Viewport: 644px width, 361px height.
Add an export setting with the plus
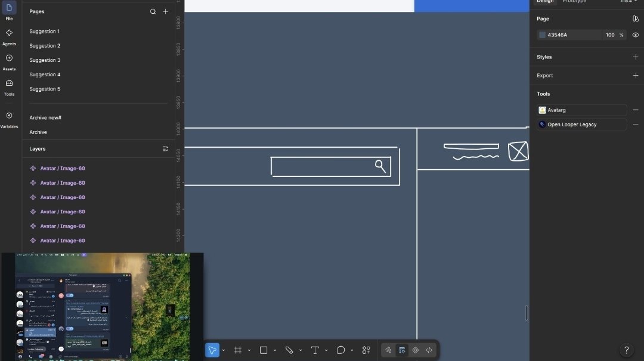pyautogui.click(x=636, y=76)
